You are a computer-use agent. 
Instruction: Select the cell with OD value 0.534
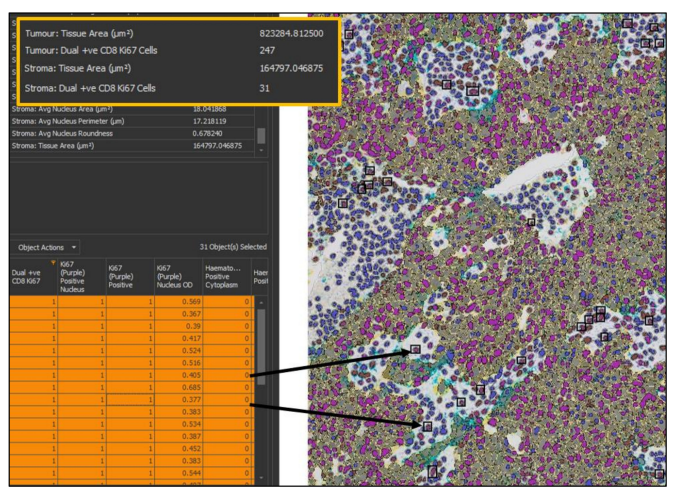(x=178, y=424)
